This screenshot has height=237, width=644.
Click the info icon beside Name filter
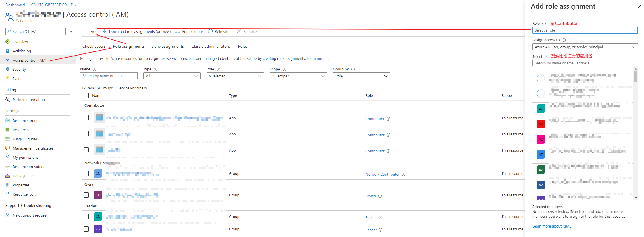pos(95,69)
